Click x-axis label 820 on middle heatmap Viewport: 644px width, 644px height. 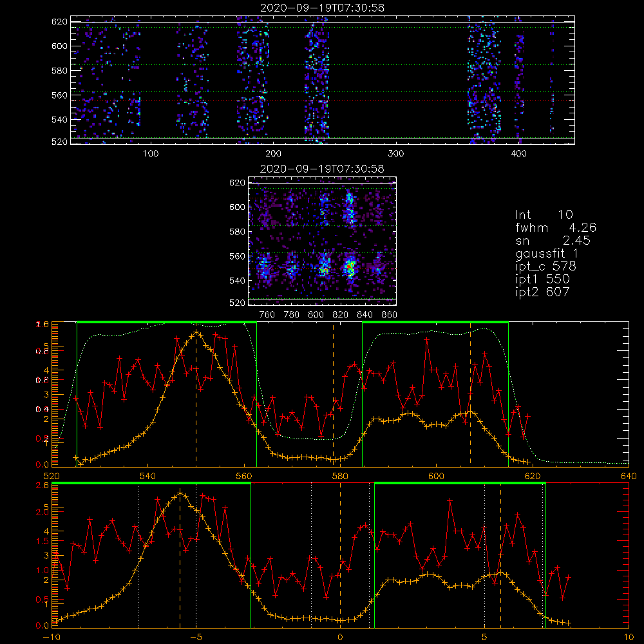click(x=341, y=315)
